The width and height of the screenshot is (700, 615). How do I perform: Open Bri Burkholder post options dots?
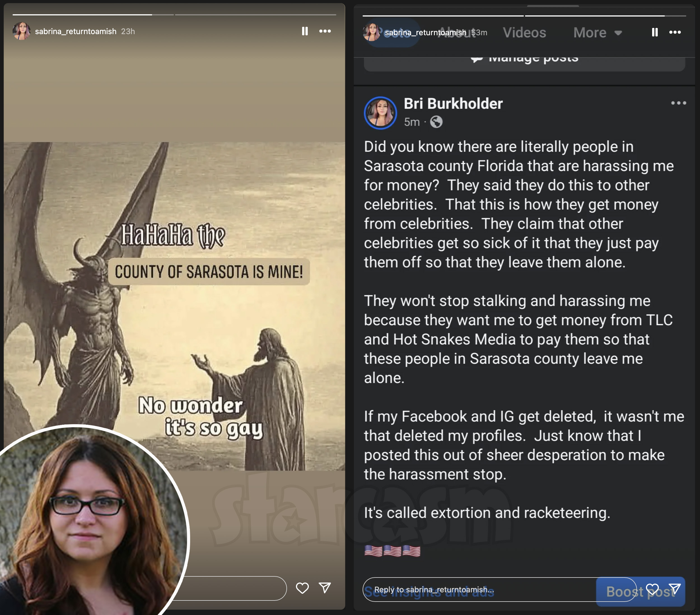pos(678,103)
